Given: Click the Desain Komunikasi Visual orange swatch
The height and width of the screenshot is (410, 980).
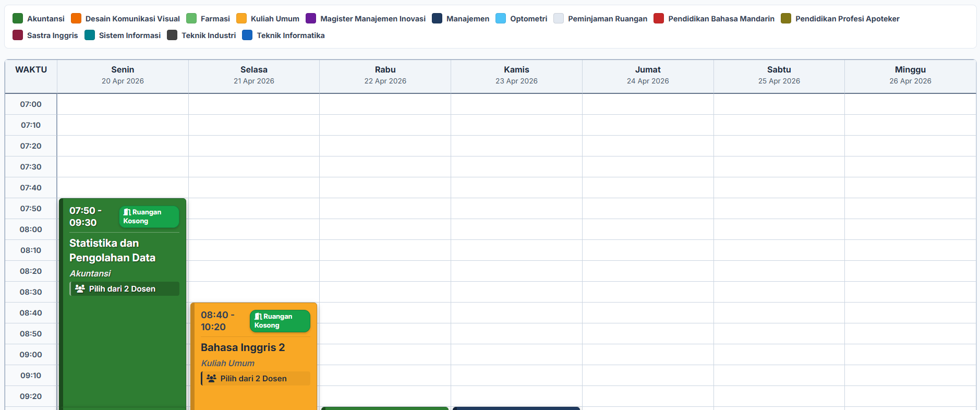Looking at the screenshot, I should [76, 19].
